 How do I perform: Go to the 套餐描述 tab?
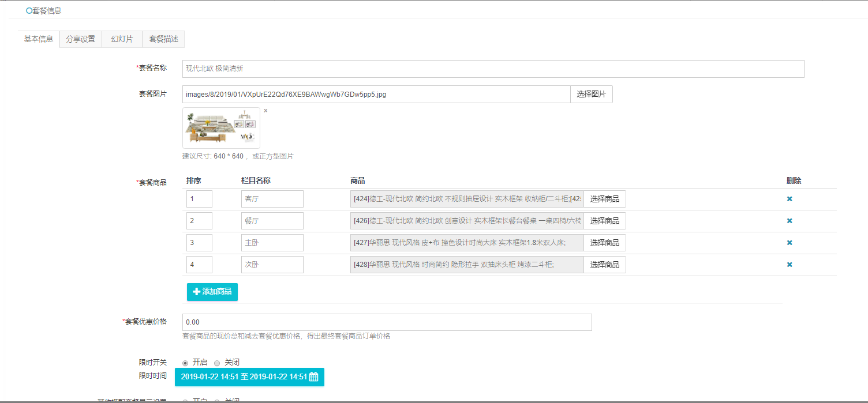click(163, 39)
